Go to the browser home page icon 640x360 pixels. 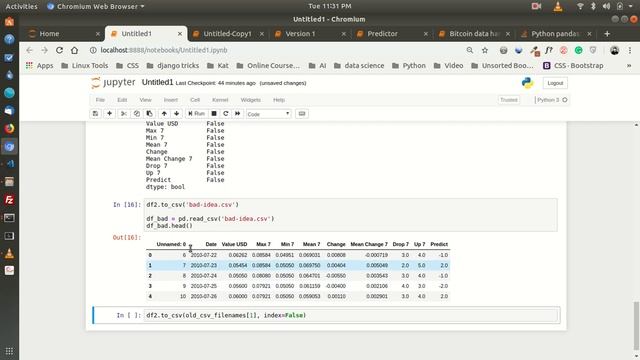(74, 50)
